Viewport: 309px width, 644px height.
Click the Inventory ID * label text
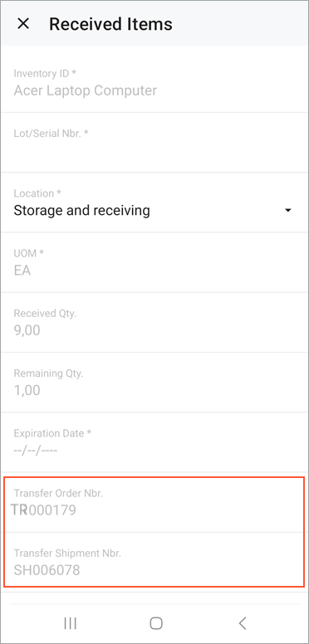point(45,73)
